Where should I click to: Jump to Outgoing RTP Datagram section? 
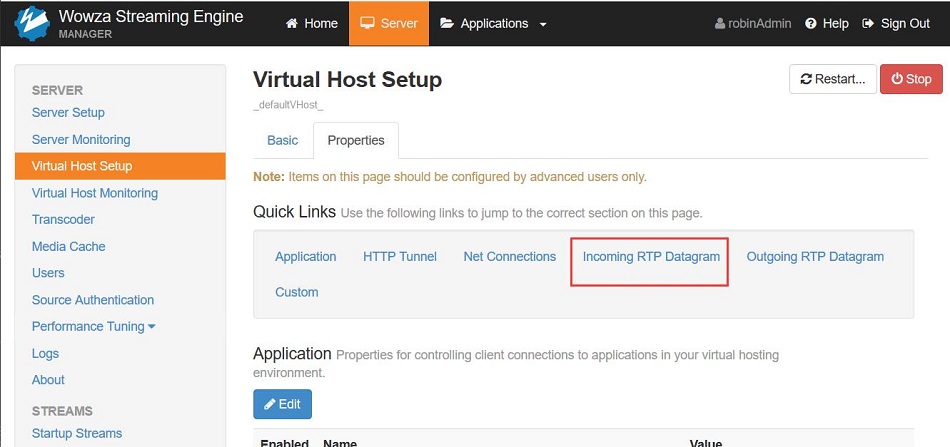(815, 256)
